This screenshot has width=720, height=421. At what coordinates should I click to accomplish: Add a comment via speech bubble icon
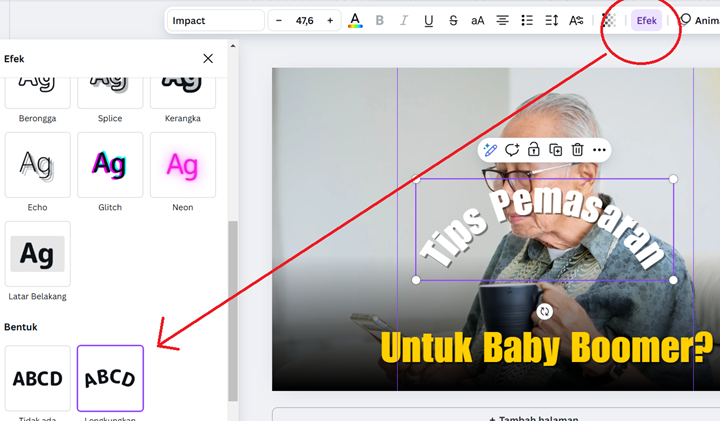point(512,150)
